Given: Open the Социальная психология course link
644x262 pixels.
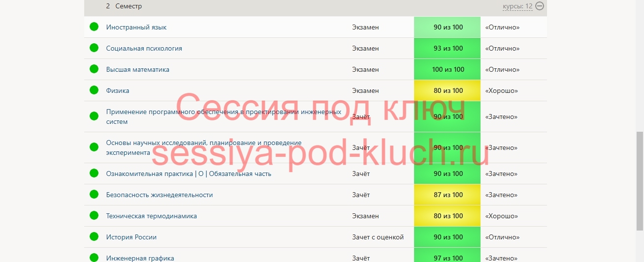Looking at the screenshot, I should [144, 48].
